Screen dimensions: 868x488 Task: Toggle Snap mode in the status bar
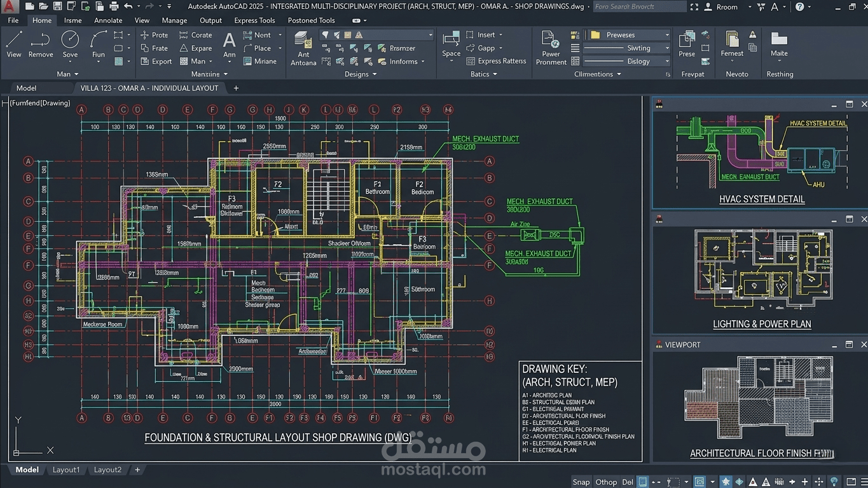click(x=581, y=482)
